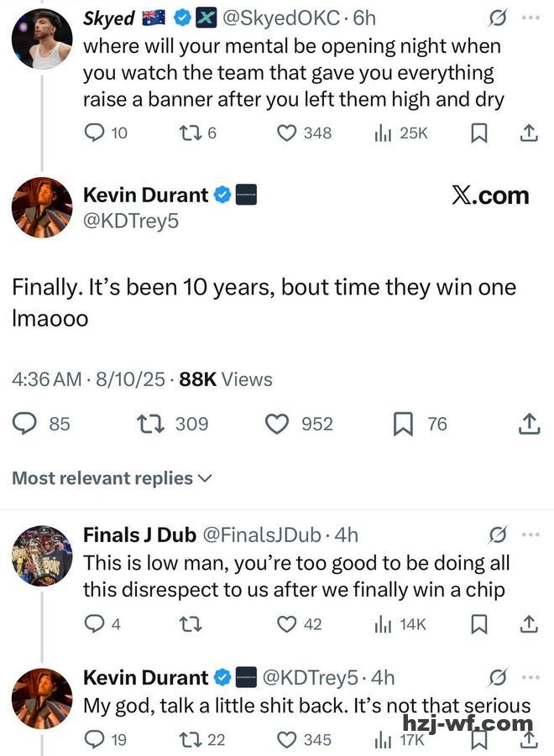Repost the main tweet with 309 reposts
Viewport: 554px width, 756px height.
[x=149, y=424]
